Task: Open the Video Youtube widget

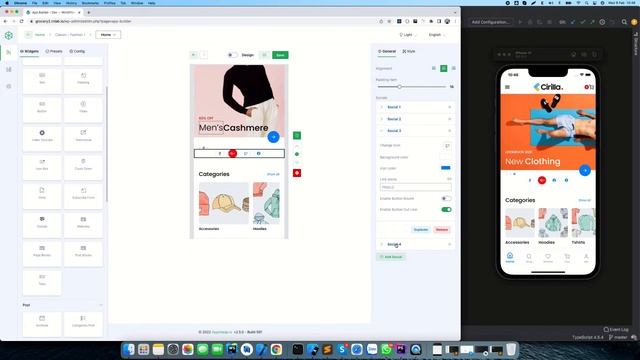Action: 42,138
